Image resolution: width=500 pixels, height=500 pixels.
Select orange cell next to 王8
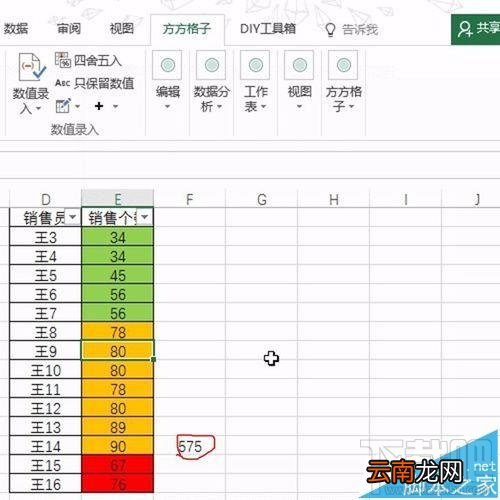click(118, 332)
